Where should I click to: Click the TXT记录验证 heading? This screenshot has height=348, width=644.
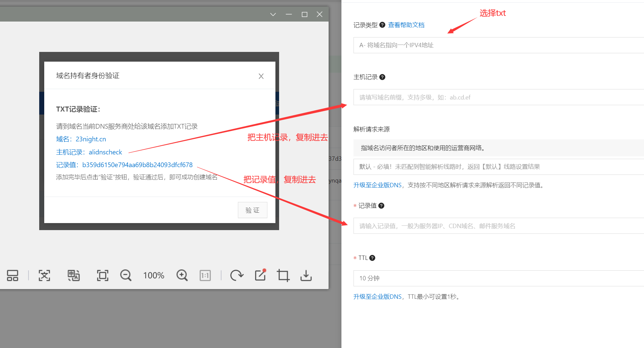[78, 109]
